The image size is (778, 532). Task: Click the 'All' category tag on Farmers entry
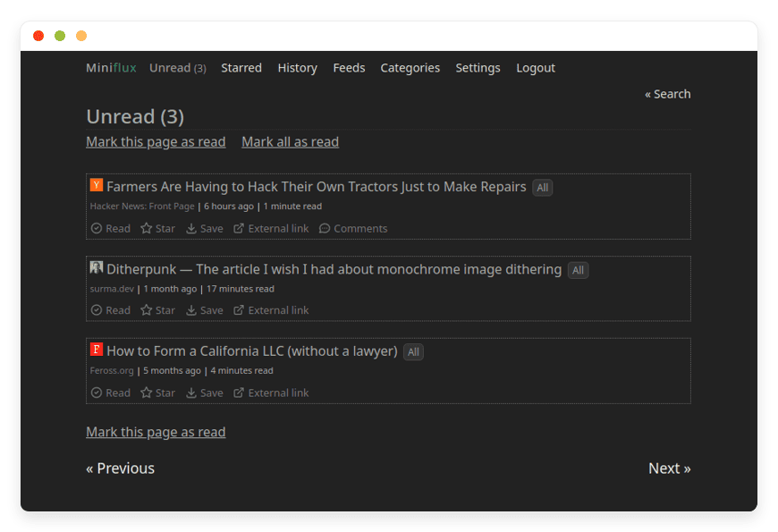542,188
